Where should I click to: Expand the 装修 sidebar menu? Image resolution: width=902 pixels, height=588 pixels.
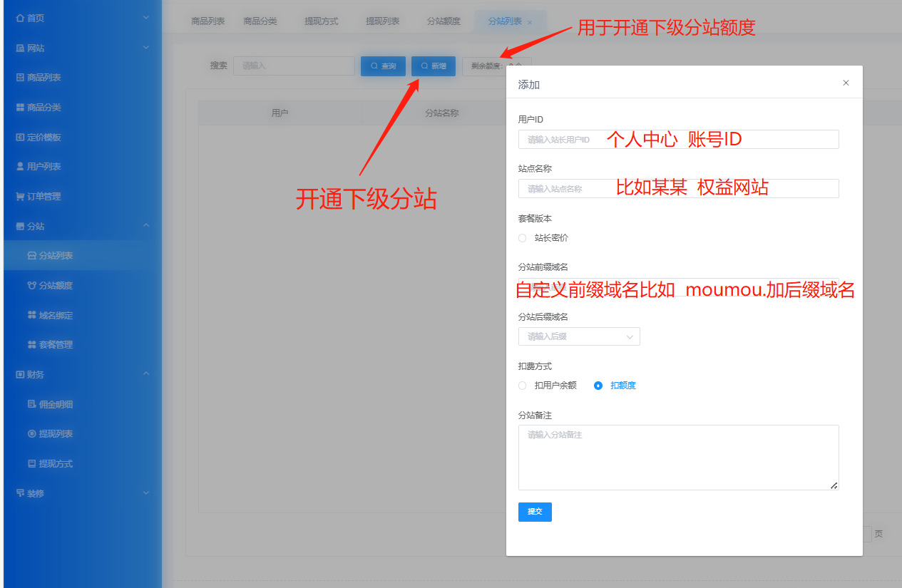point(146,493)
